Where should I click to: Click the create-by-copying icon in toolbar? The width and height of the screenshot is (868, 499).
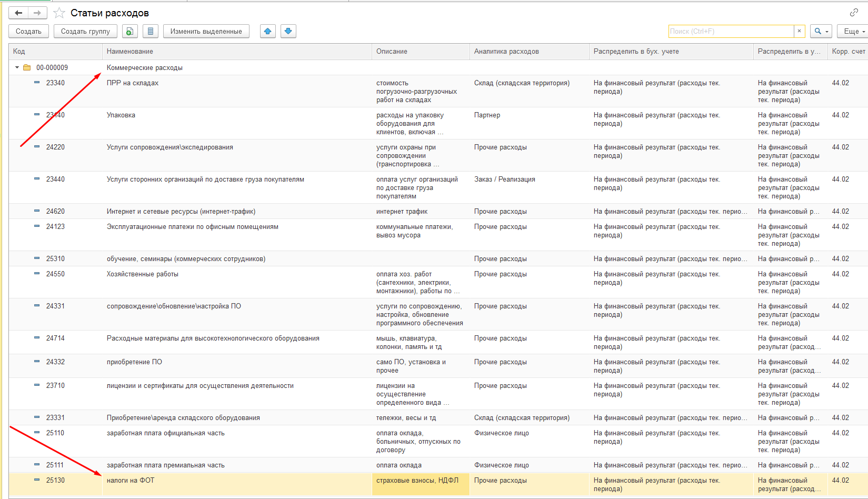click(130, 32)
